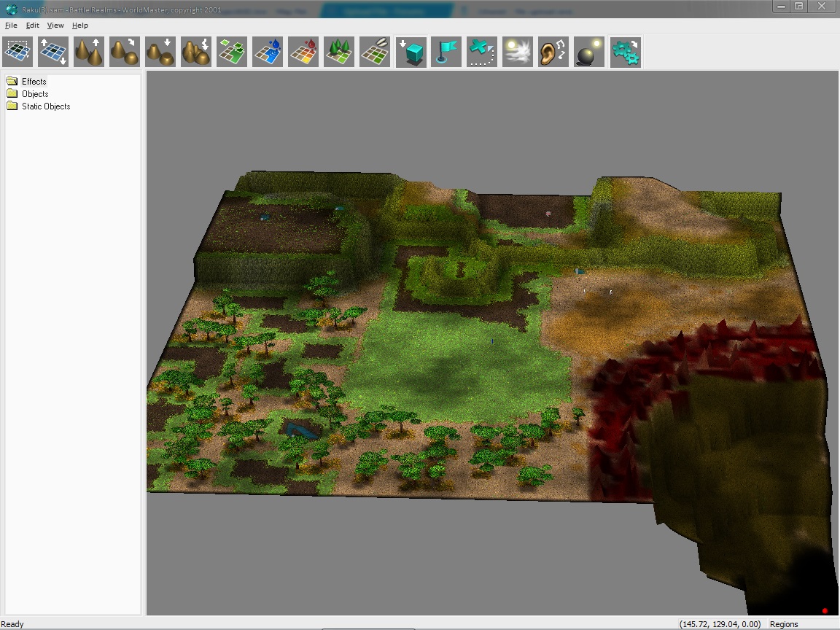Click the Ready status text

pyautogui.click(x=12, y=624)
